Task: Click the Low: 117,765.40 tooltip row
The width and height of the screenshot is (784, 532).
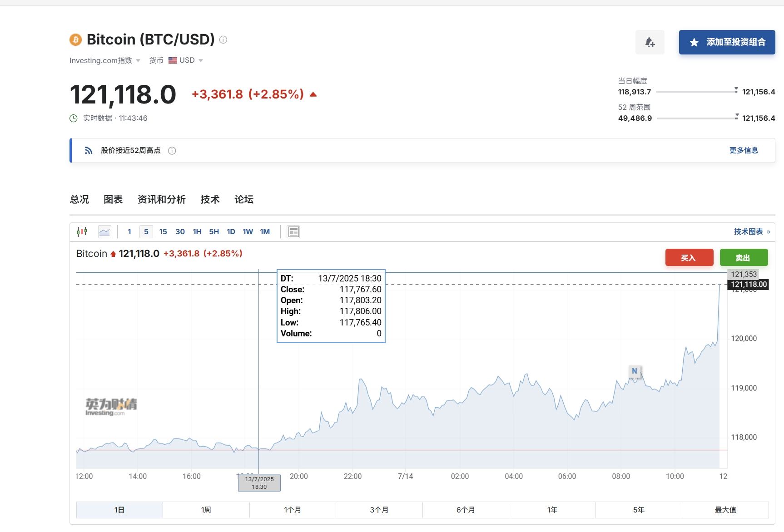Action: [331, 323]
